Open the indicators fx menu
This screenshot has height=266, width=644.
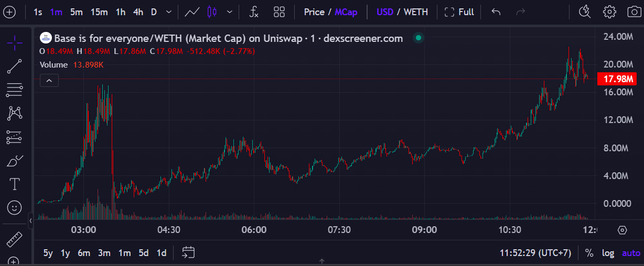tap(254, 12)
